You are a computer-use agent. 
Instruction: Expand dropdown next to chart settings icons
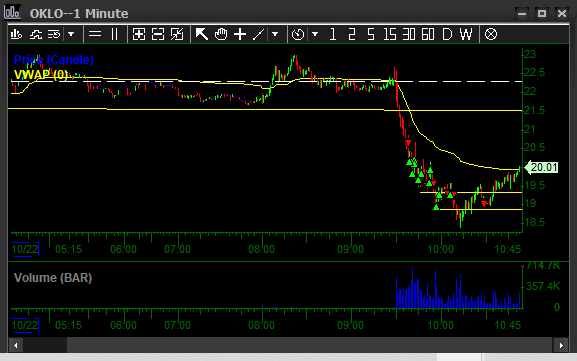[71, 34]
